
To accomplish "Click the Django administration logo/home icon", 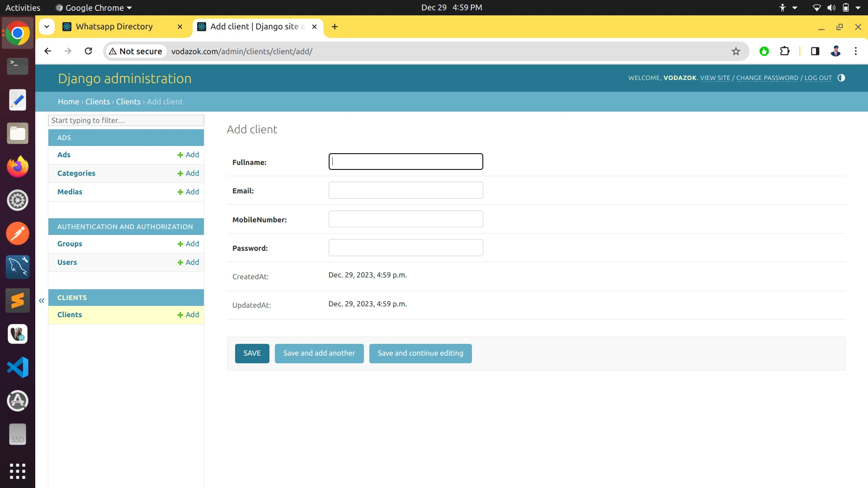I will pyautogui.click(x=125, y=78).
